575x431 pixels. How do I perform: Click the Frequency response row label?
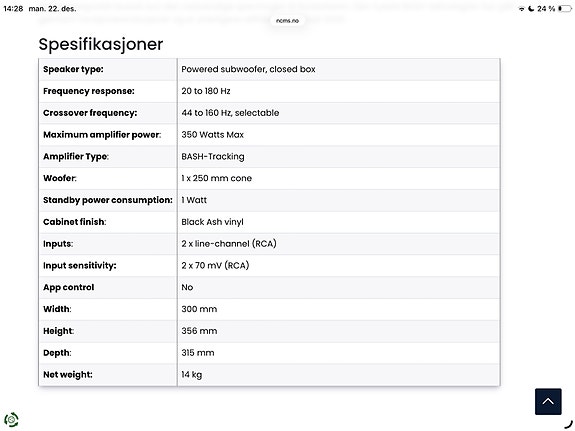point(89,91)
